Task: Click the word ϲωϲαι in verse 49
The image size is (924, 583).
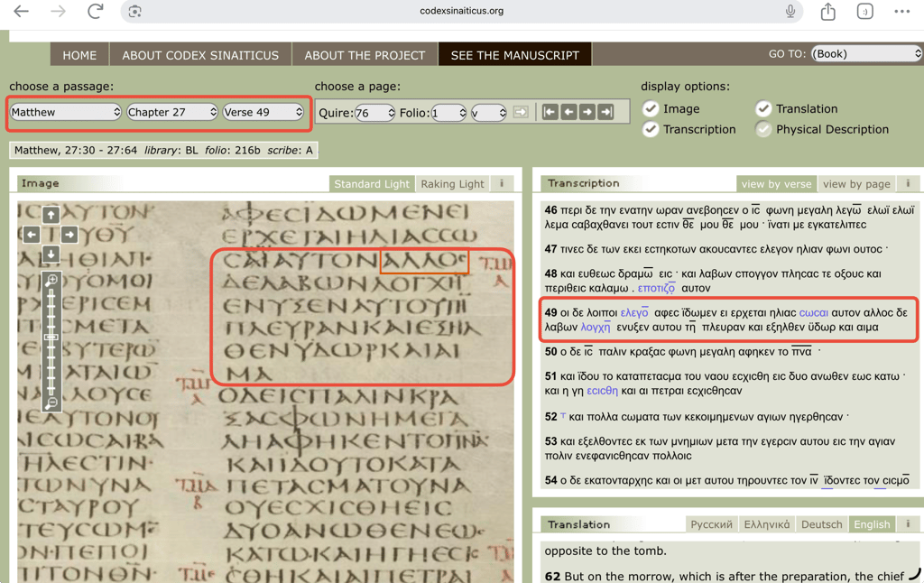Action: click(x=813, y=312)
